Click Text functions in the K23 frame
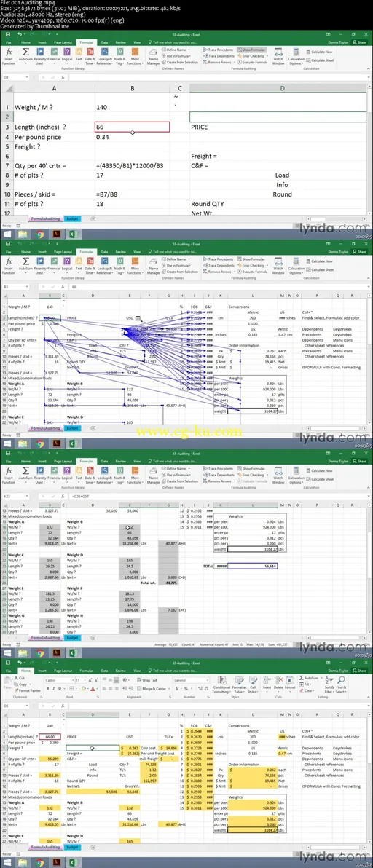This screenshot has height=868, width=373. pyautogui.click(x=79, y=474)
